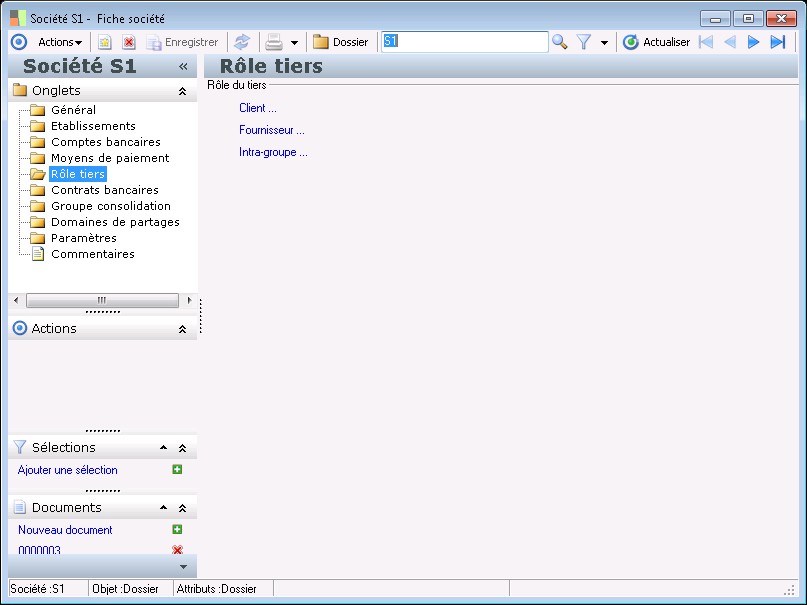Image resolution: width=807 pixels, height=605 pixels.
Task: Click the Fournisseur ... link
Action: click(x=272, y=130)
